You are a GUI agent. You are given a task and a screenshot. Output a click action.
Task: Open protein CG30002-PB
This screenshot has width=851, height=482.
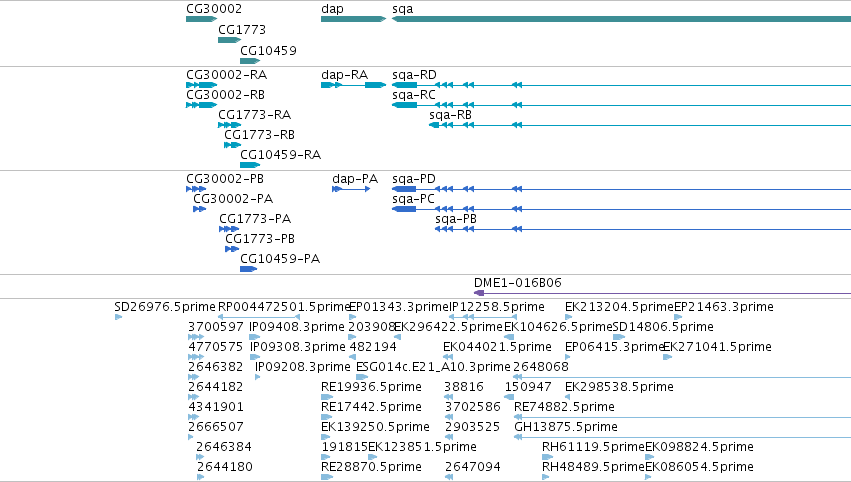(x=225, y=179)
